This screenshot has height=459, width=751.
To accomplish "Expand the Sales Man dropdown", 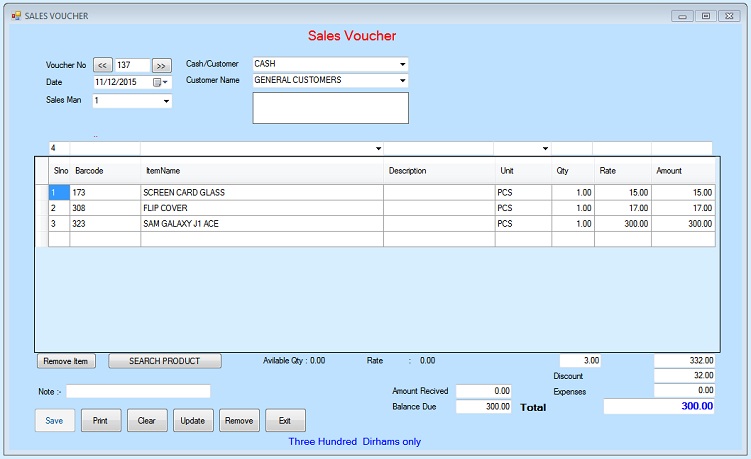I will (x=165, y=101).
